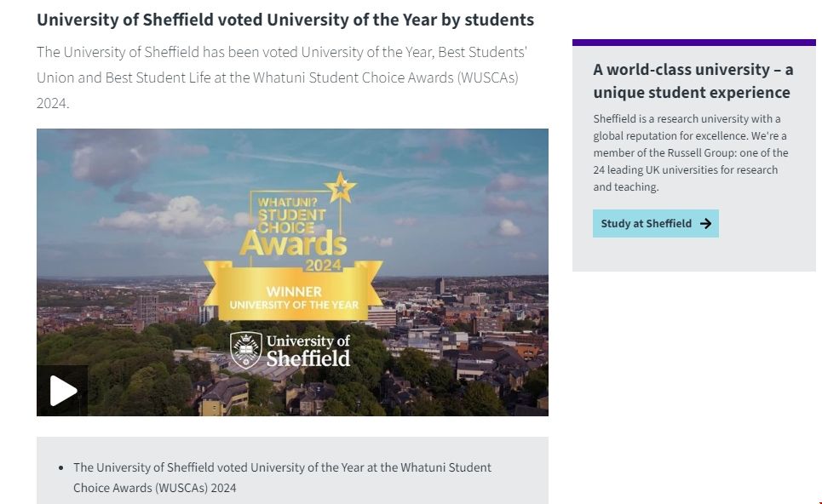Click the University of Sheffield crest in video
822x504 pixels.
pos(246,349)
